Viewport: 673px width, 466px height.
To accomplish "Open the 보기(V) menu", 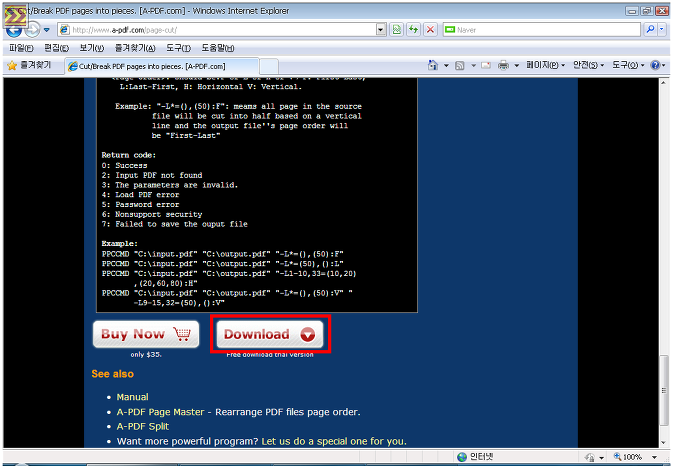I will pyautogui.click(x=91, y=48).
